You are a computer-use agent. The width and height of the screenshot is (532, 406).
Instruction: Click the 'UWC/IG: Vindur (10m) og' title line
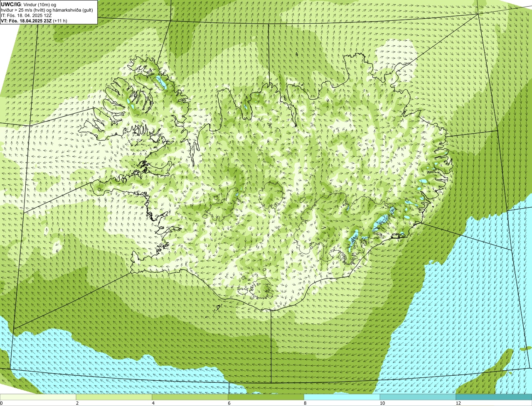point(29,4)
